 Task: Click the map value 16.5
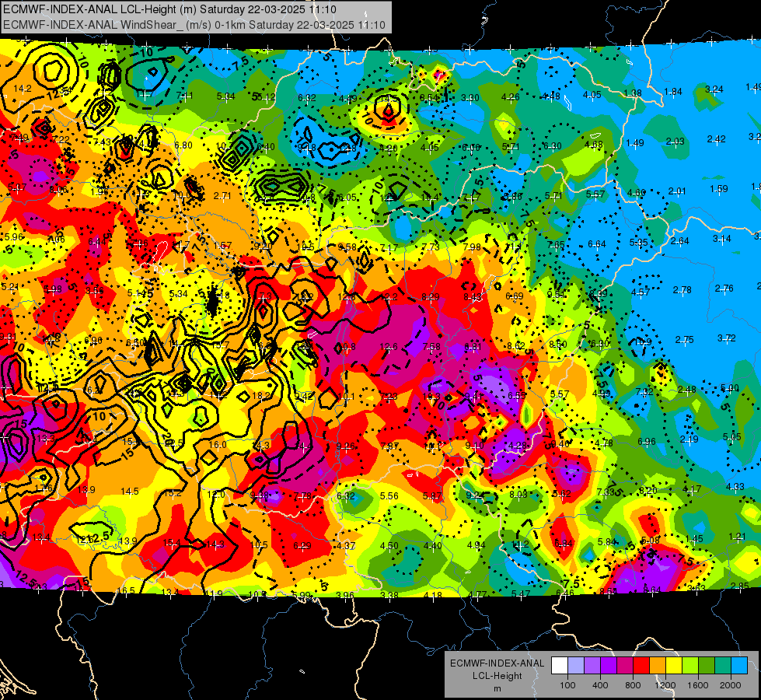126,590
